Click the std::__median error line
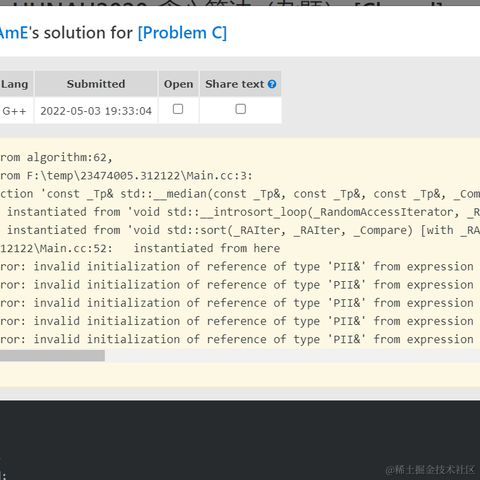Viewport: 480px width, 480px height. coord(240,194)
